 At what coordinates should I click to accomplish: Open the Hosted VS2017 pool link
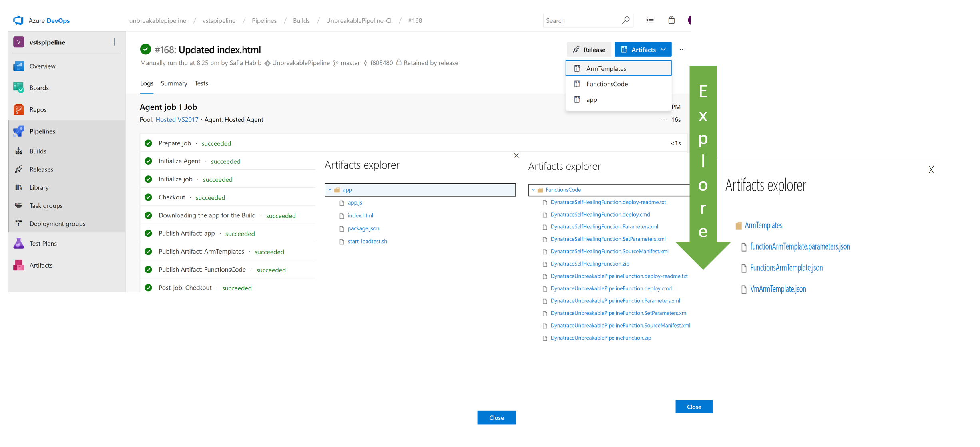(177, 119)
